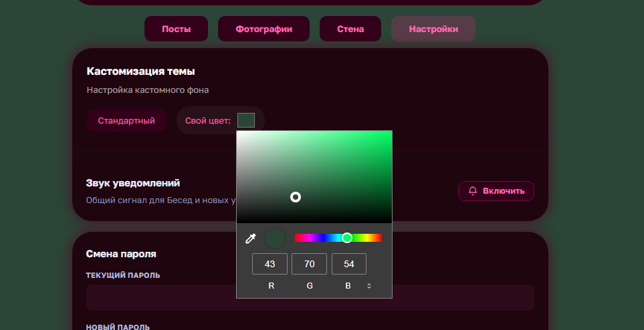The image size is (644, 330).
Task: Click the Настройка кастомного фона description
Action: pos(147,90)
